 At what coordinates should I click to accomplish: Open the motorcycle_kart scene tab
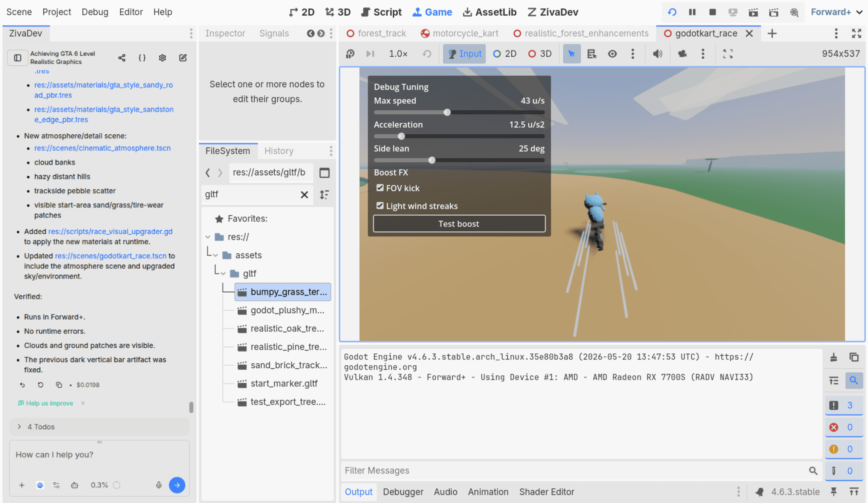click(460, 34)
